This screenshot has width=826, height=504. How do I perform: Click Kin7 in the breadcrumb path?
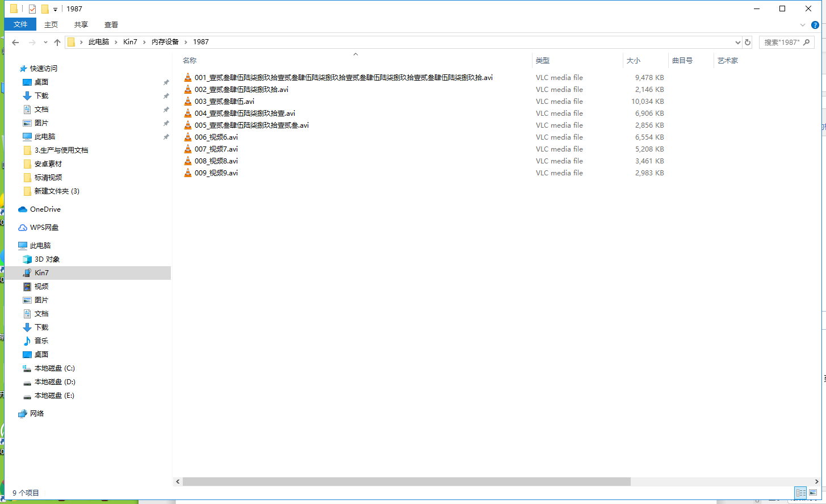coord(130,42)
